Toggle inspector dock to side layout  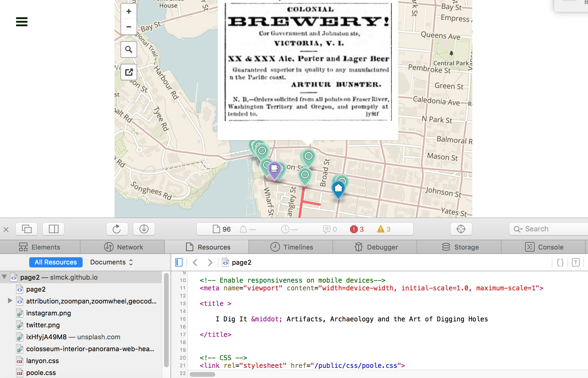coord(54,229)
